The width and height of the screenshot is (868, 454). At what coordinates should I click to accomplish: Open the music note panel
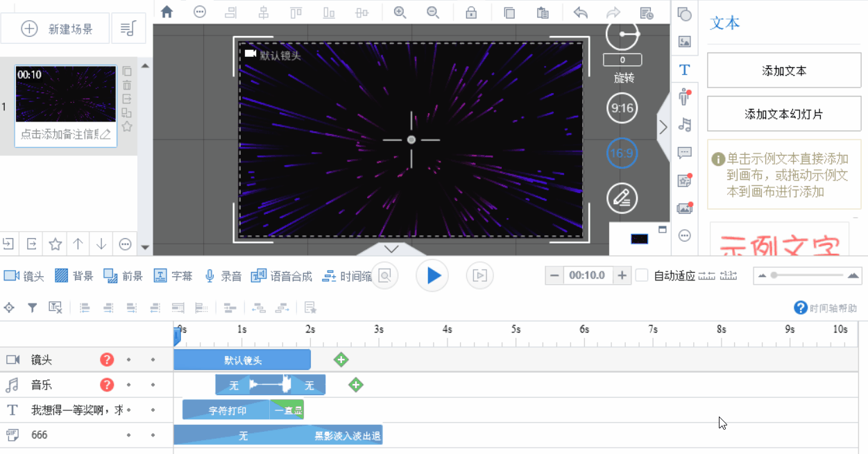click(x=685, y=125)
